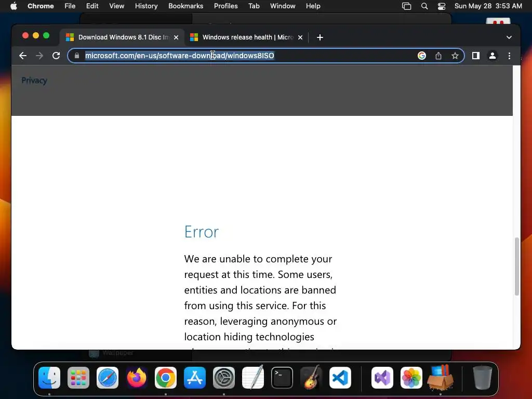Bookmark this tab with the star icon

(x=455, y=56)
